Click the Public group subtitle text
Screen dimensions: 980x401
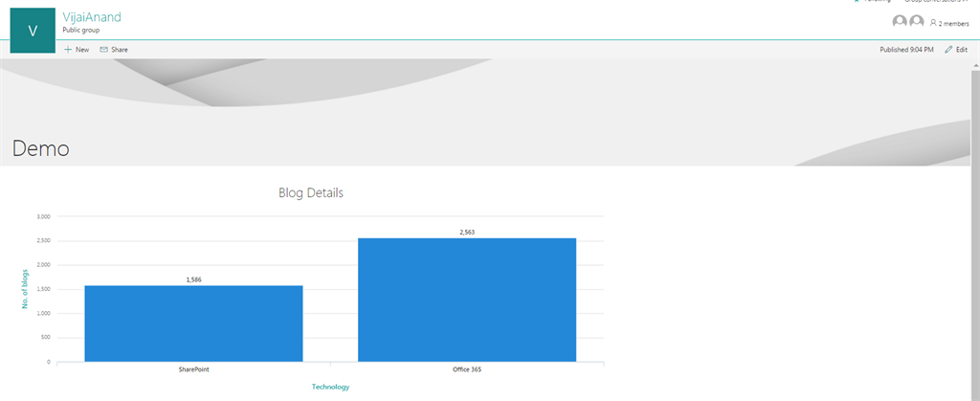81,30
